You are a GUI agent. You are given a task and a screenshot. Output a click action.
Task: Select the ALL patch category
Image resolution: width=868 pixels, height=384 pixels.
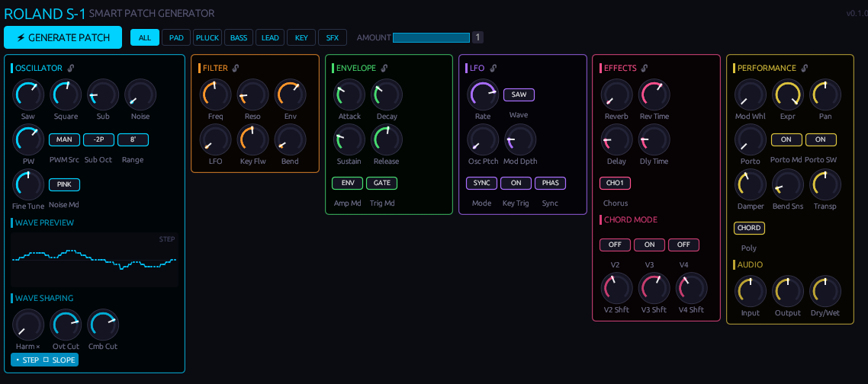pyautogui.click(x=145, y=37)
